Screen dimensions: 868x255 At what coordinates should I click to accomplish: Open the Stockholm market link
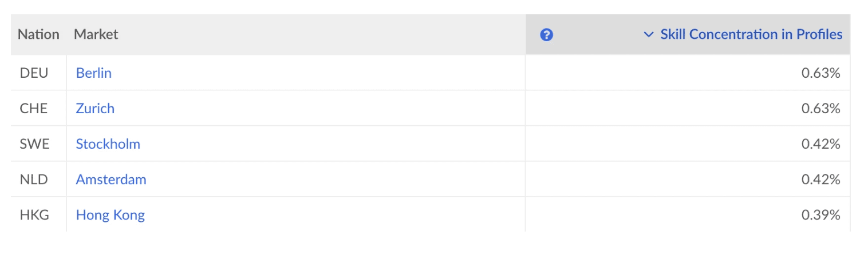click(108, 144)
